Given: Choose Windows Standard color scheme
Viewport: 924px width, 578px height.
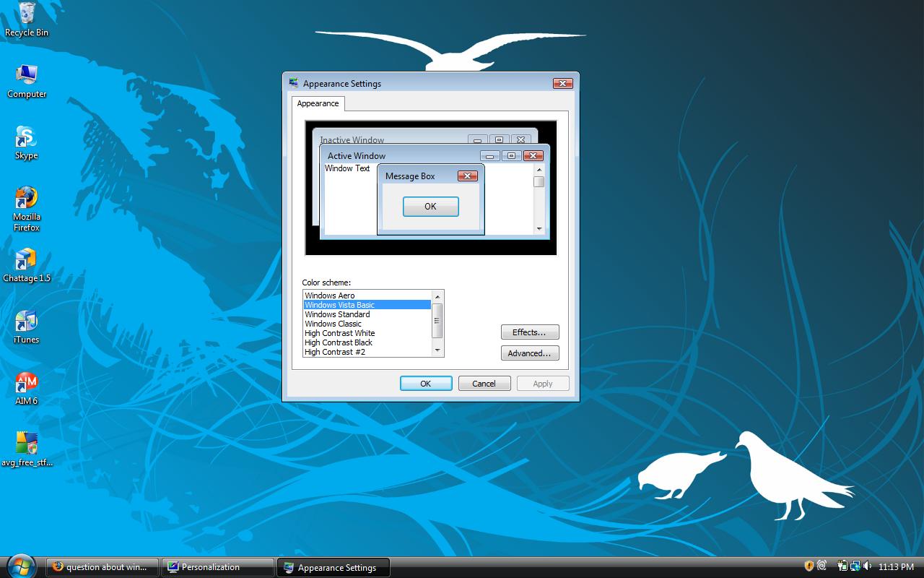Looking at the screenshot, I should [x=367, y=314].
